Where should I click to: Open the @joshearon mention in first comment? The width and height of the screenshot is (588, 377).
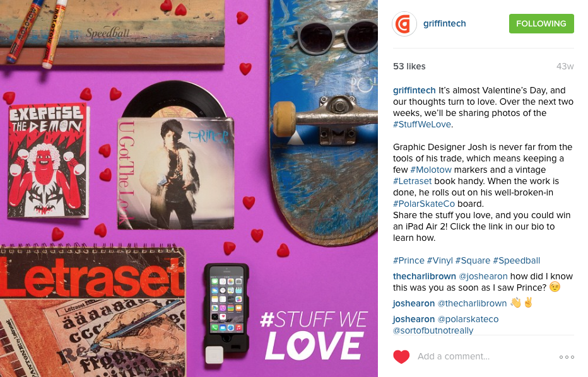[483, 276]
